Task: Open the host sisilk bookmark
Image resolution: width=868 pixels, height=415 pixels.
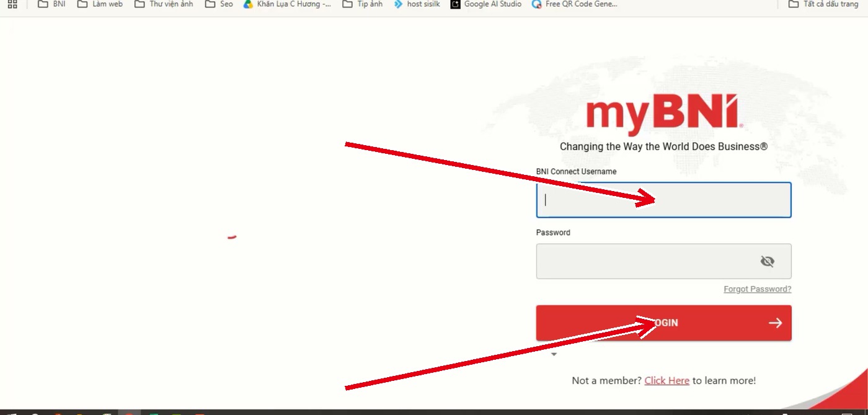Action: [417, 4]
